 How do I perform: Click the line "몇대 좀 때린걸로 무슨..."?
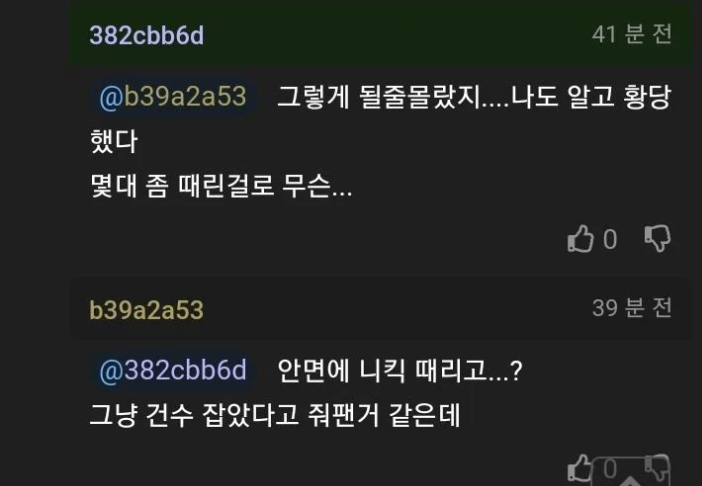coord(220,186)
